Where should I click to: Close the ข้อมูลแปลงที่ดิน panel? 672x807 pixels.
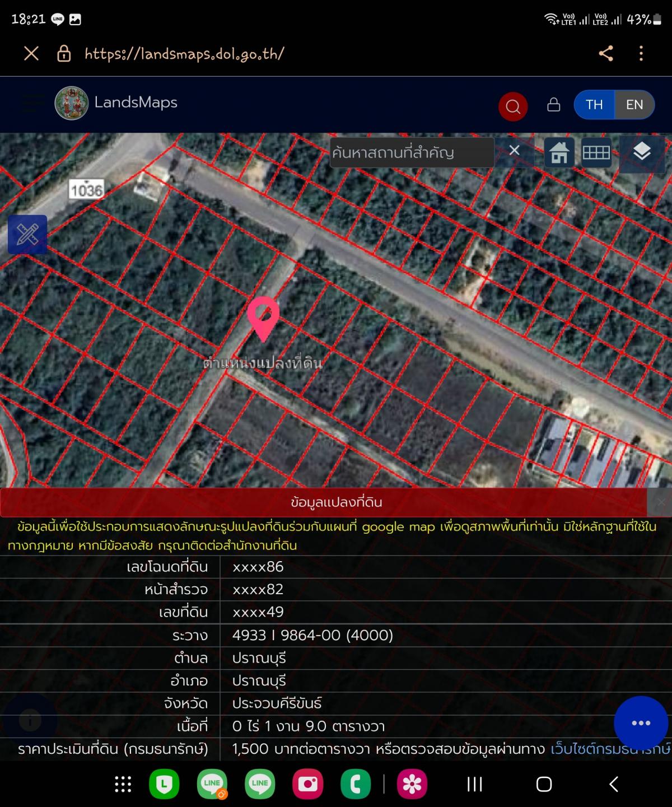click(x=660, y=502)
